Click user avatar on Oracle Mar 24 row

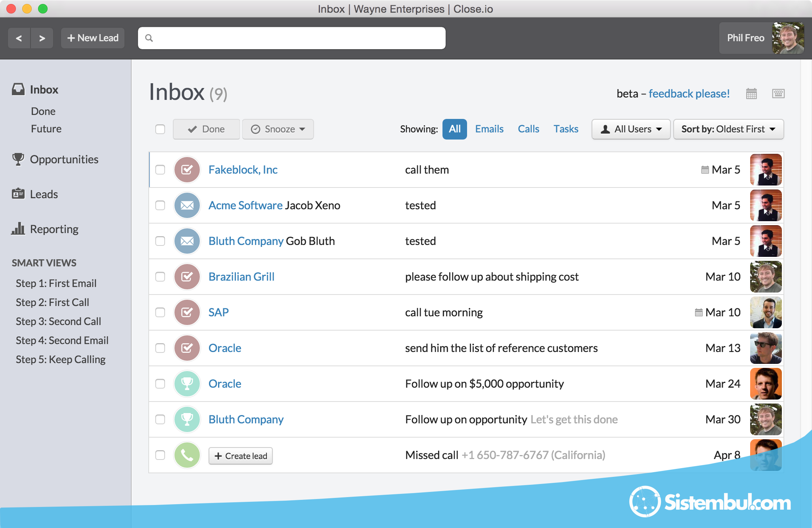(766, 384)
